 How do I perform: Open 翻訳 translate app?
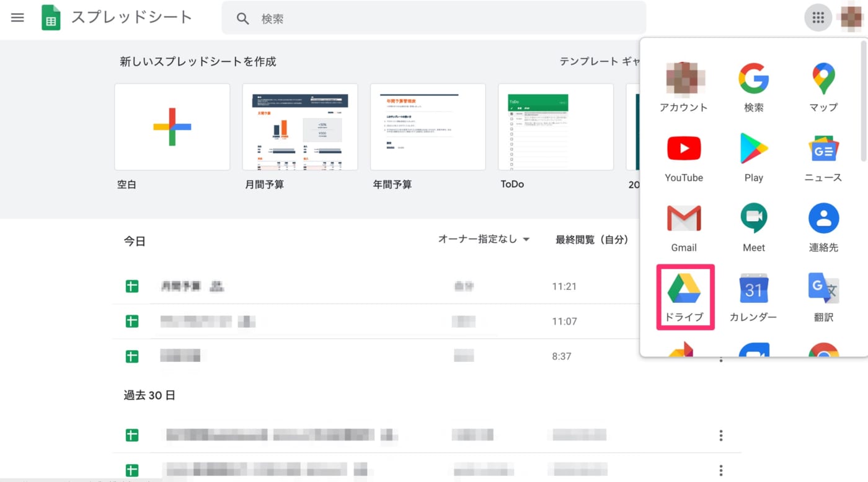tap(823, 297)
